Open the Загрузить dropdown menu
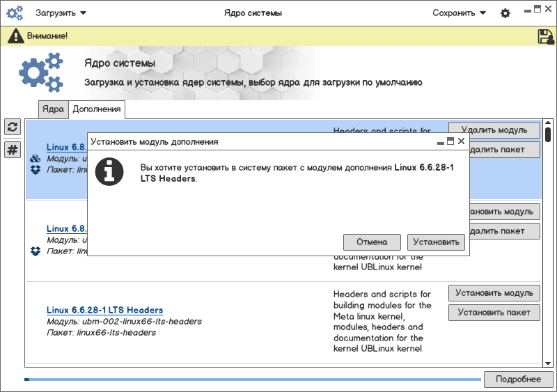Screen dimensions: 557x392 (61, 13)
